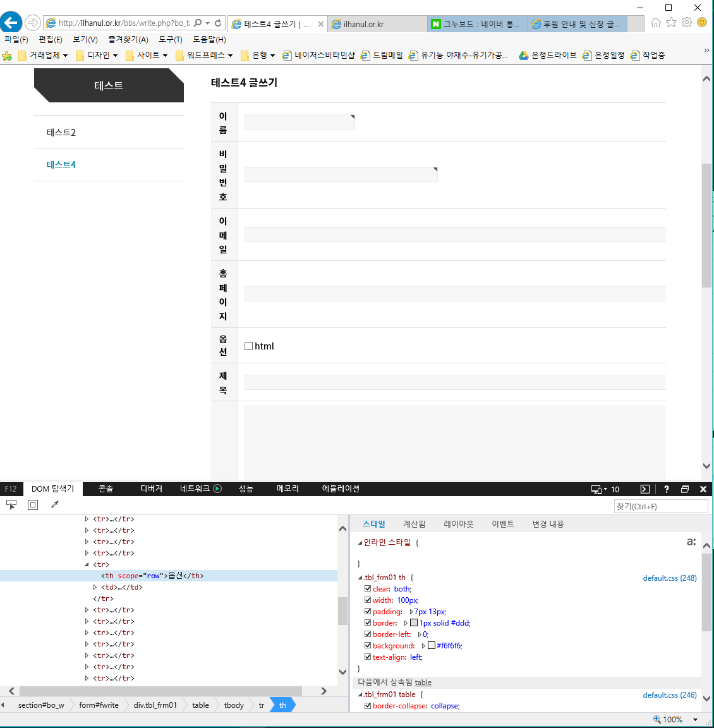The width and height of the screenshot is (714, 728).
Task: Click the undock dev tools icon
Action: (x=685, y=489)
